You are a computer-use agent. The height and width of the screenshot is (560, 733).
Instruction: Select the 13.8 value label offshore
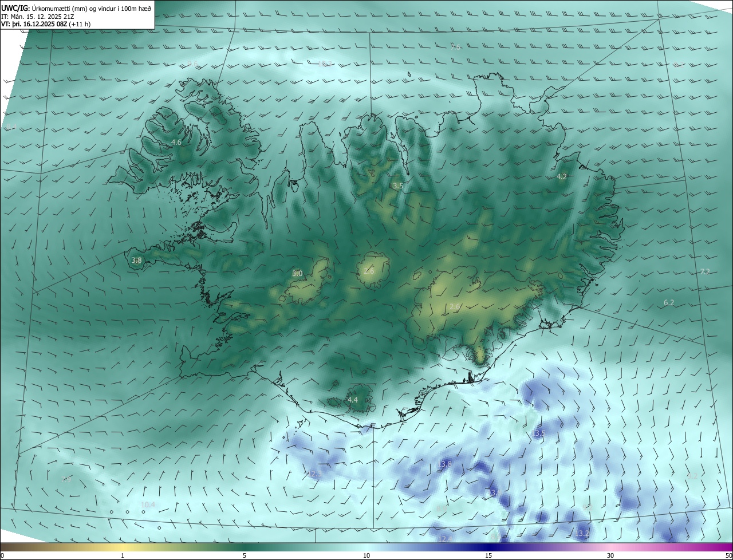click(445, 464)
